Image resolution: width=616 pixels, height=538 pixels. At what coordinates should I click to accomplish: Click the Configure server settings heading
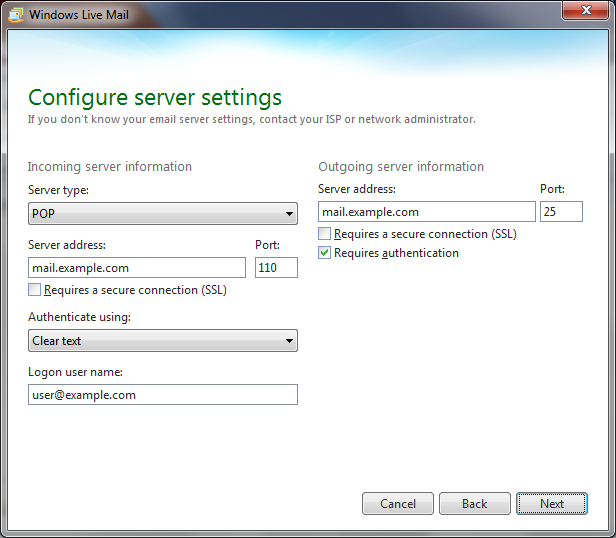[x=155, y=97]
